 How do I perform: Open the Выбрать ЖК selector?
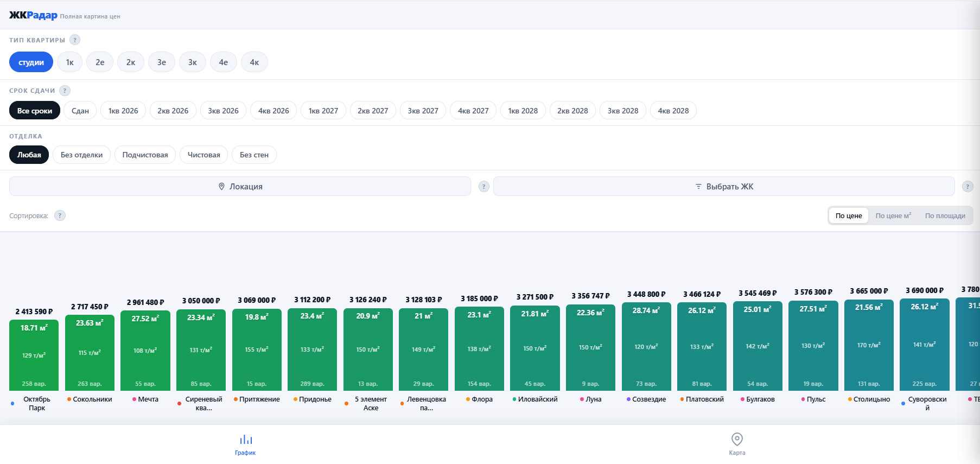point(724,186)
